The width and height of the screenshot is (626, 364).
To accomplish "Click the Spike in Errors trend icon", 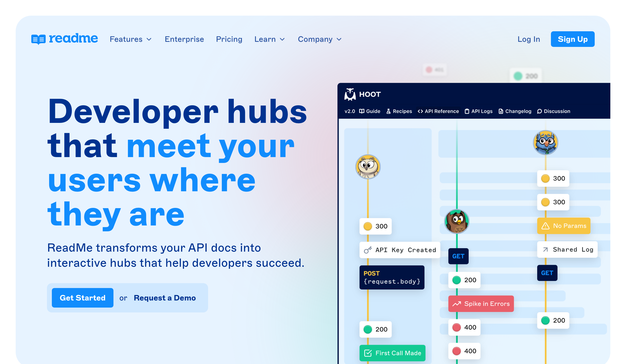I will pos(457,304).
